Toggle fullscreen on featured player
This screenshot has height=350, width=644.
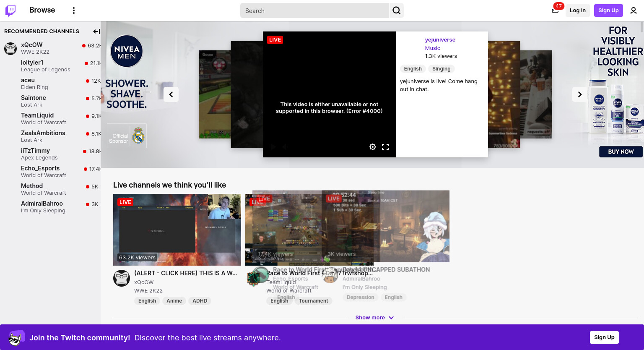click(385, 147)
